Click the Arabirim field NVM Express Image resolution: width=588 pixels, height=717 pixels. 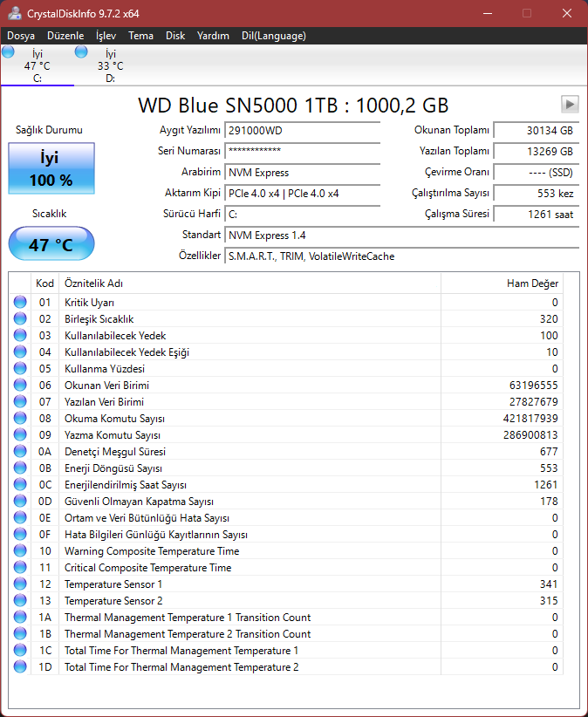[302, 173]
